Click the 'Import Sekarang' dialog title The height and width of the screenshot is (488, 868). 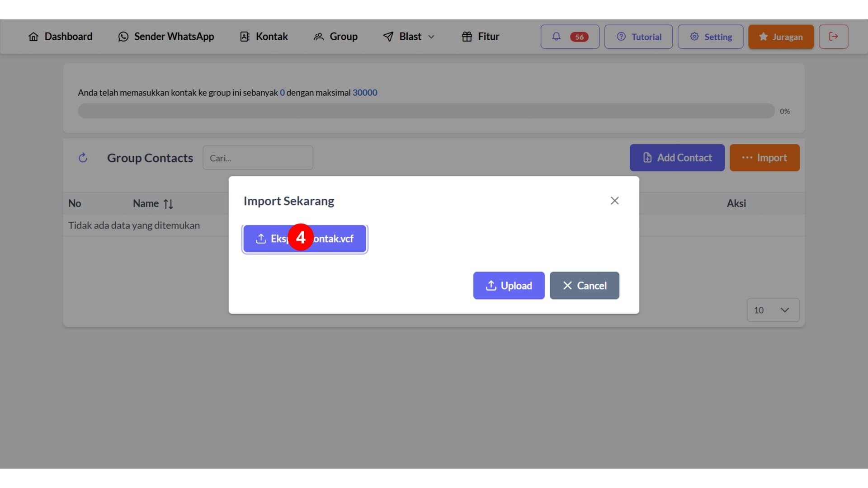click(x=288, y=201)
